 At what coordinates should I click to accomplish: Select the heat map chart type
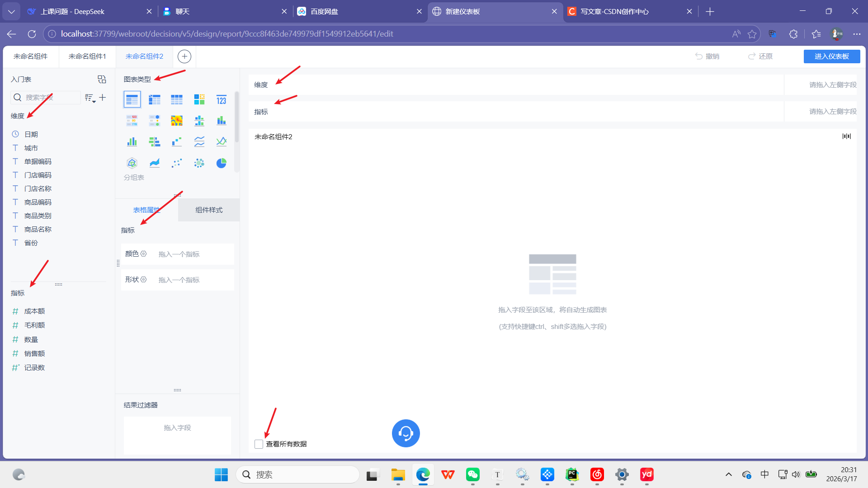tap(176, 121)
